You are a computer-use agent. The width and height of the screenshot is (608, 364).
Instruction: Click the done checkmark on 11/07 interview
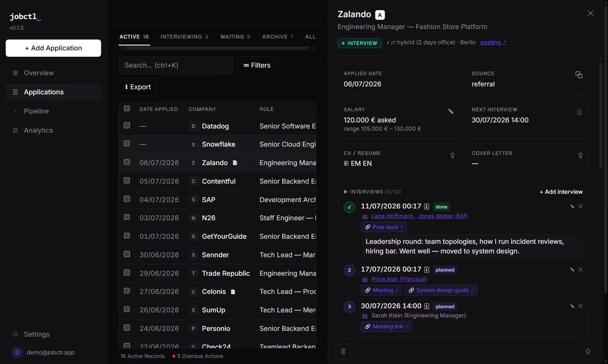pyautogui.click(x=349, y=207)
